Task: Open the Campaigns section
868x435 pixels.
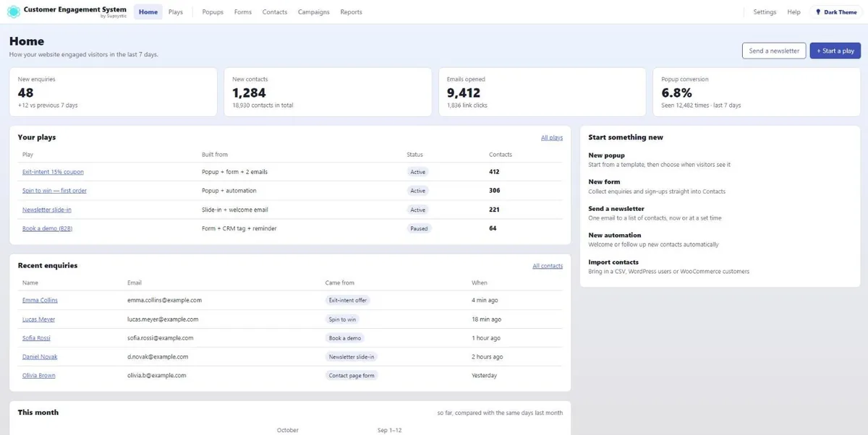Action: point(314,12)
